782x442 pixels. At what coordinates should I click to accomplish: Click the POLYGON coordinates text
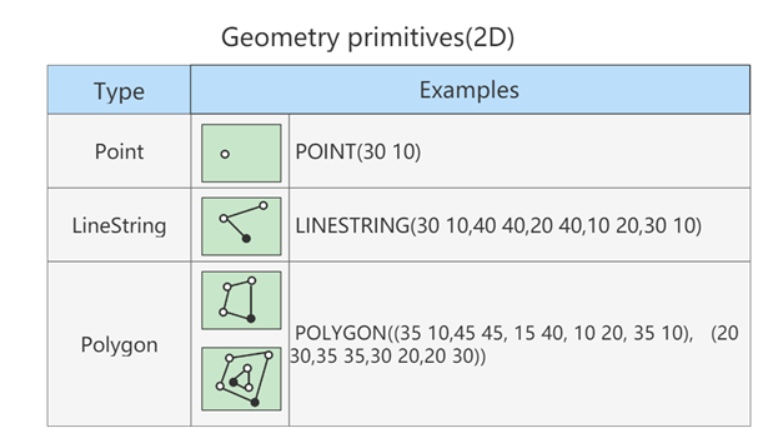coord(514,344)
